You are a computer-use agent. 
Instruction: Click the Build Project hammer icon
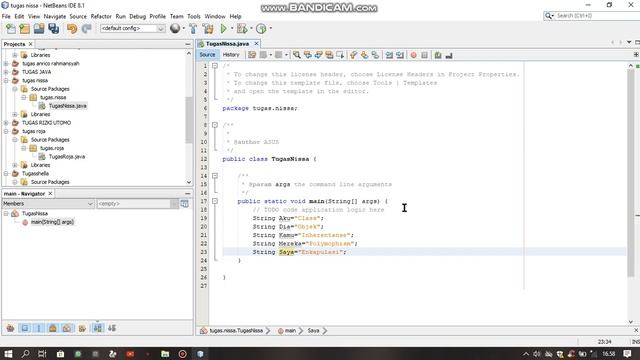click(193, 29)
